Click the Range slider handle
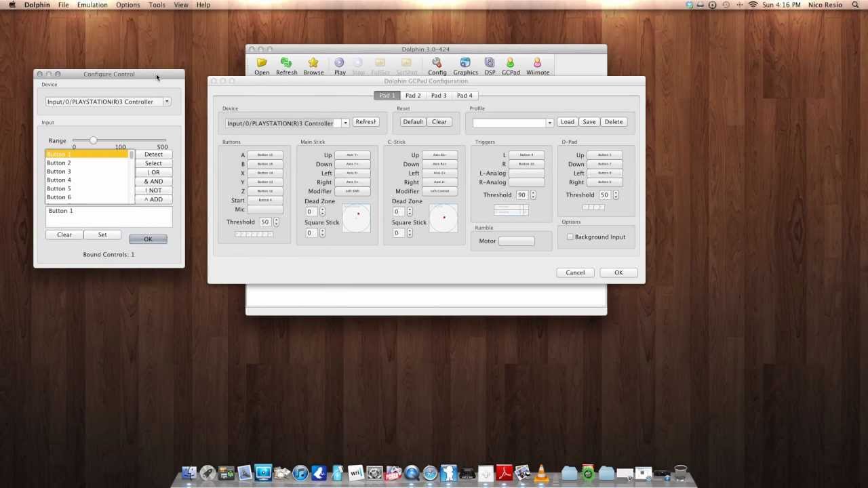 93,140
